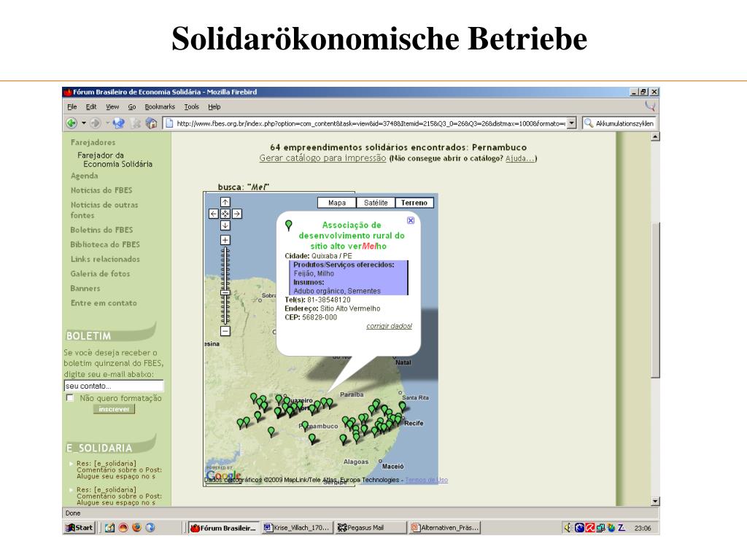
Task: Close the Associação info bubble
Action: click(411, 220)
